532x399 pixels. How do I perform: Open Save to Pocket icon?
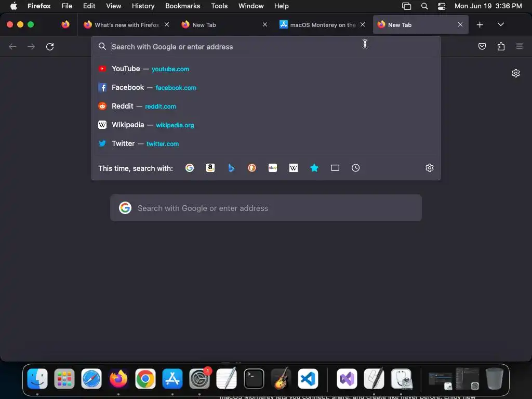482,46
